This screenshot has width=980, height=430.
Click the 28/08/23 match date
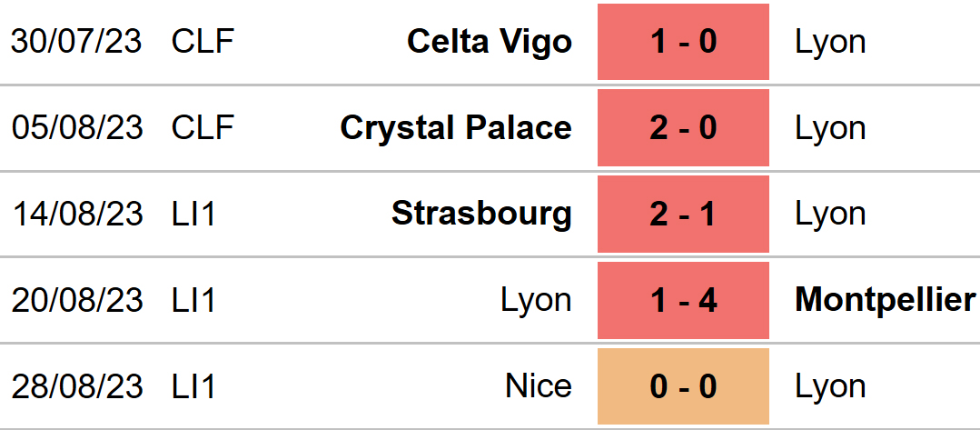tap(77, 386)
